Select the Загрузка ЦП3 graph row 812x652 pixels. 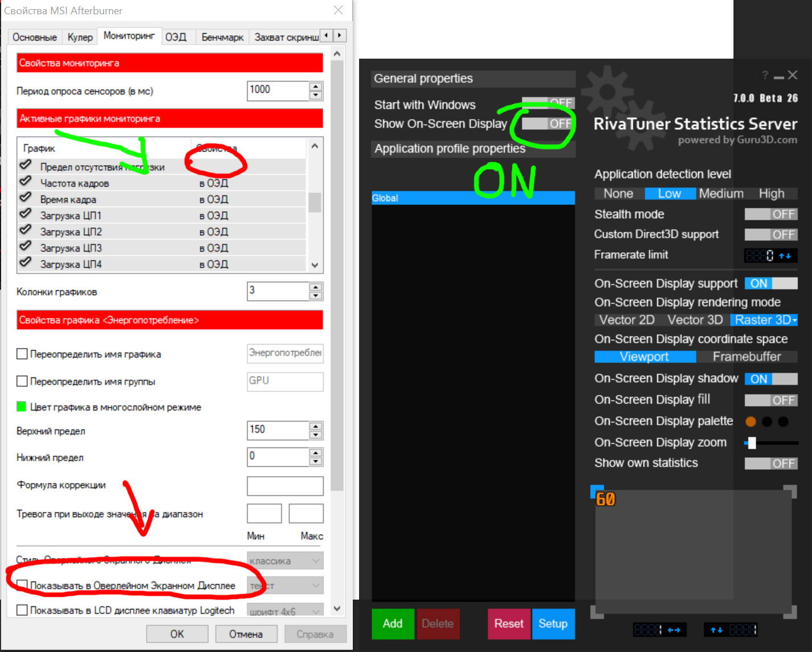(x=162, y=248)
